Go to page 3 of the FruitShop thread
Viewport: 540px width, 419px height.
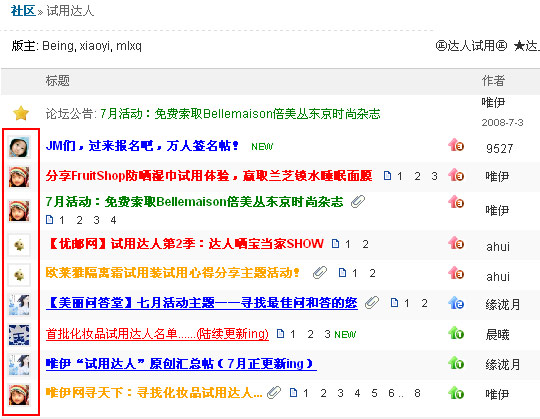pos(434,176)
